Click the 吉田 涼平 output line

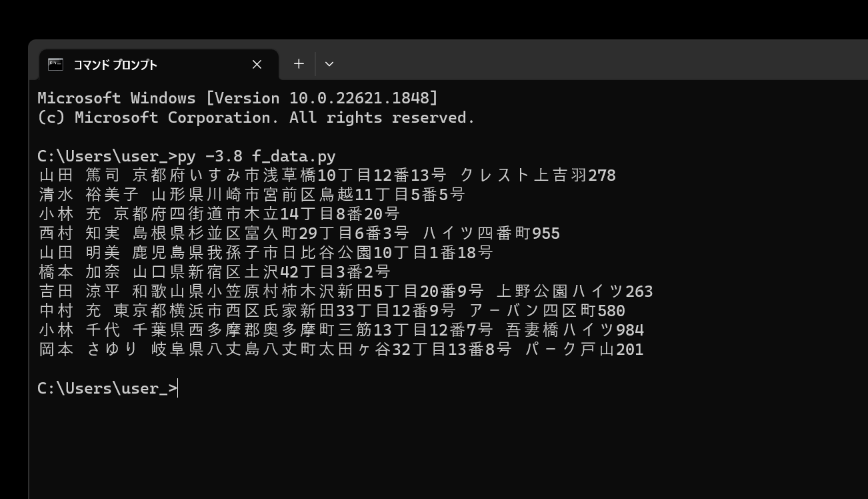coord(345,292)
